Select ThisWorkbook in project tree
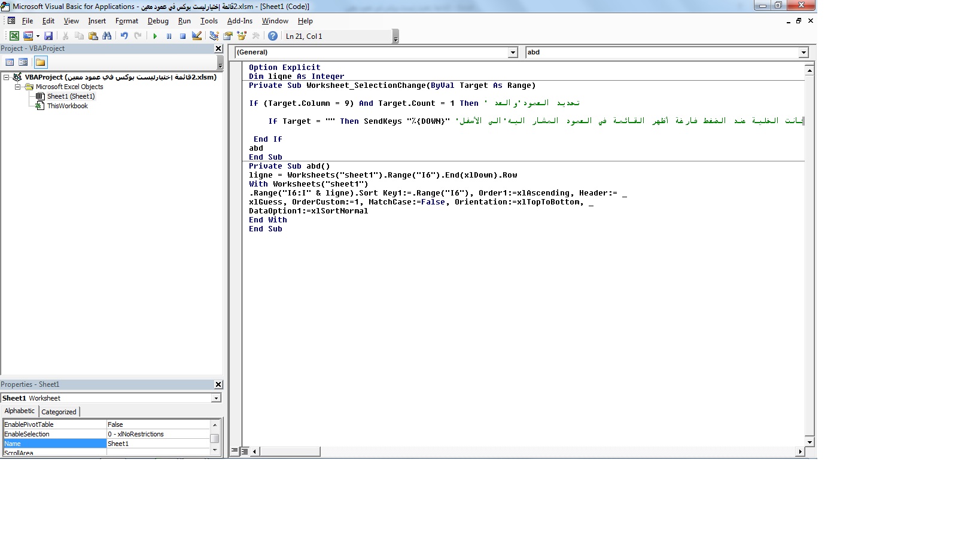This screenshot has height=550, width=980. click(x=67, y=106)
